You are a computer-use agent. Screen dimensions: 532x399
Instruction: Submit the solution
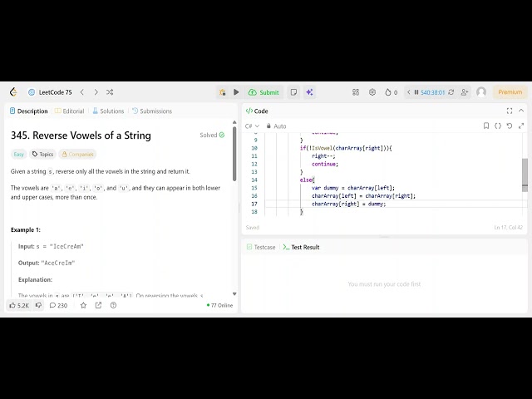click(x=264, y=92)
